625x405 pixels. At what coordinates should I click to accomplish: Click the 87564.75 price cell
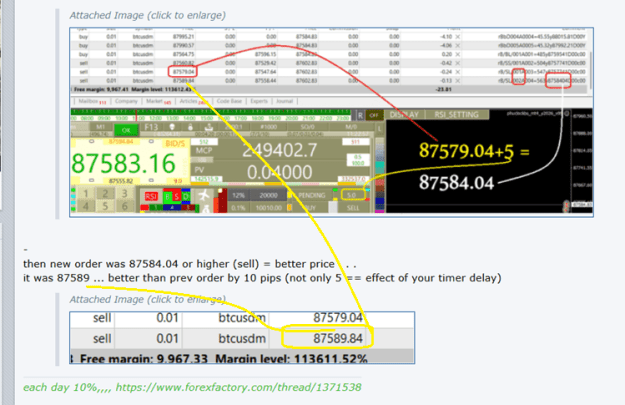tap(183, 54)
